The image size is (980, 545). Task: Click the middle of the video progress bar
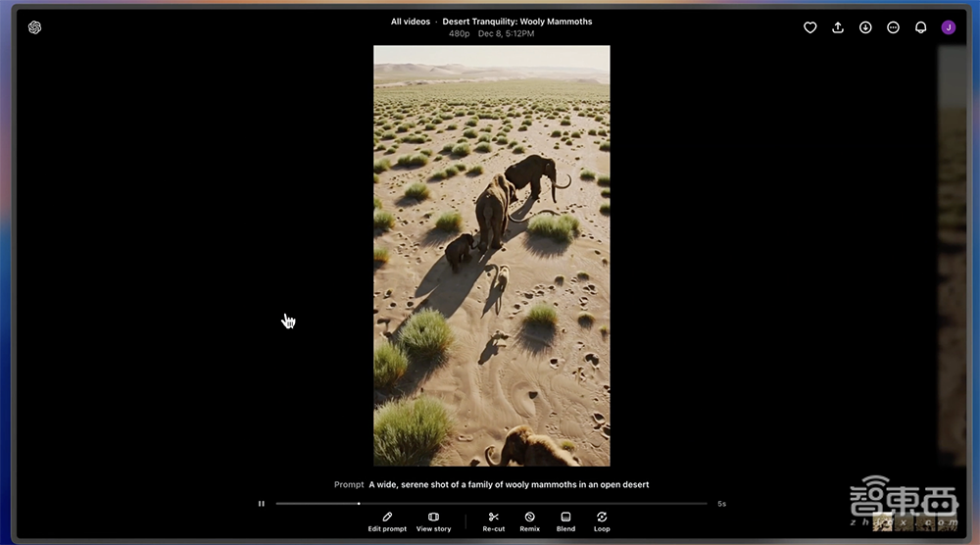pos(491,504)
